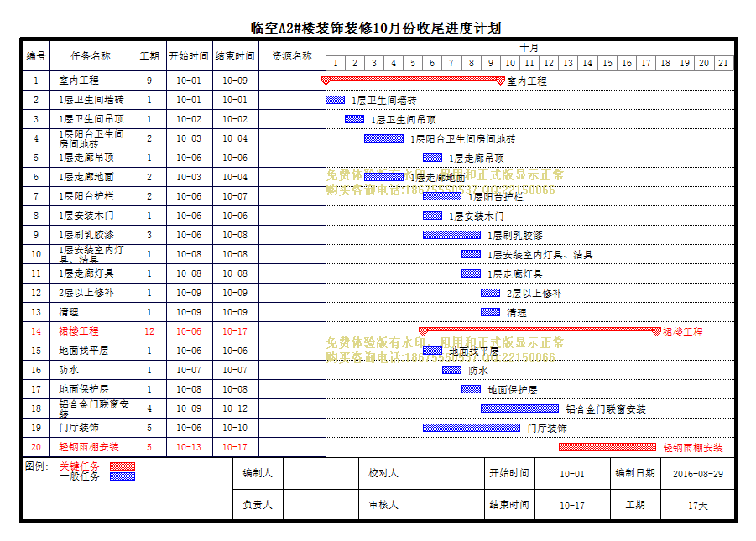This screenshot has width=756, height=541.
Task: Select the red 裙楼工程 summary bar
Action: (540, 330)
